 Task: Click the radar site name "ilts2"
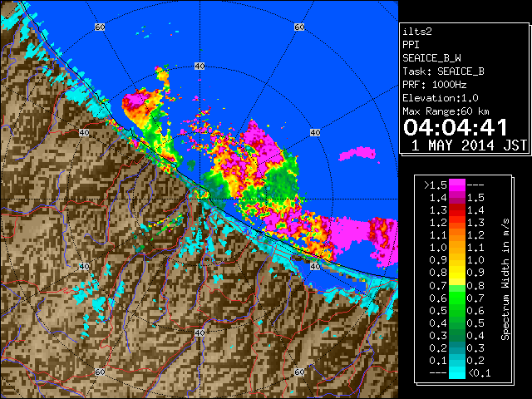click(417, 32)
